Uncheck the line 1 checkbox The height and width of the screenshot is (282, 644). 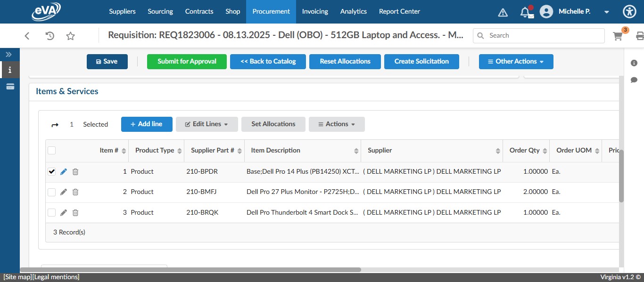point(51,171)
